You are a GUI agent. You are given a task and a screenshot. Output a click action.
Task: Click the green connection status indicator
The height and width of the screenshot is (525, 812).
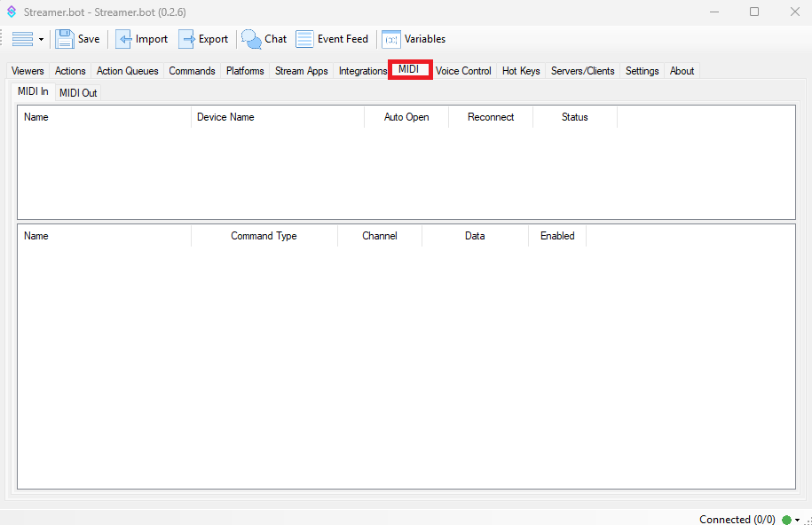tap(786, 520)
